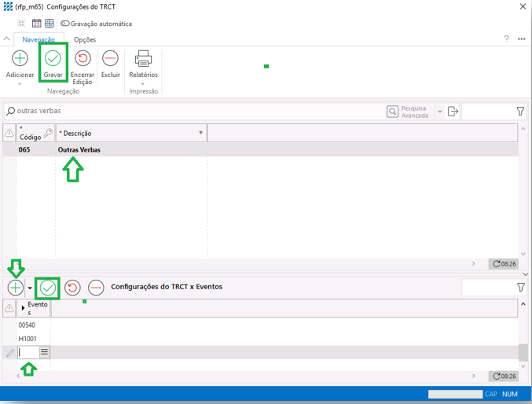Screen dimensions: 532x404
Task: Cancel editing in Configurações do TRCT x Eventos
Action: (x=72, y=288)
